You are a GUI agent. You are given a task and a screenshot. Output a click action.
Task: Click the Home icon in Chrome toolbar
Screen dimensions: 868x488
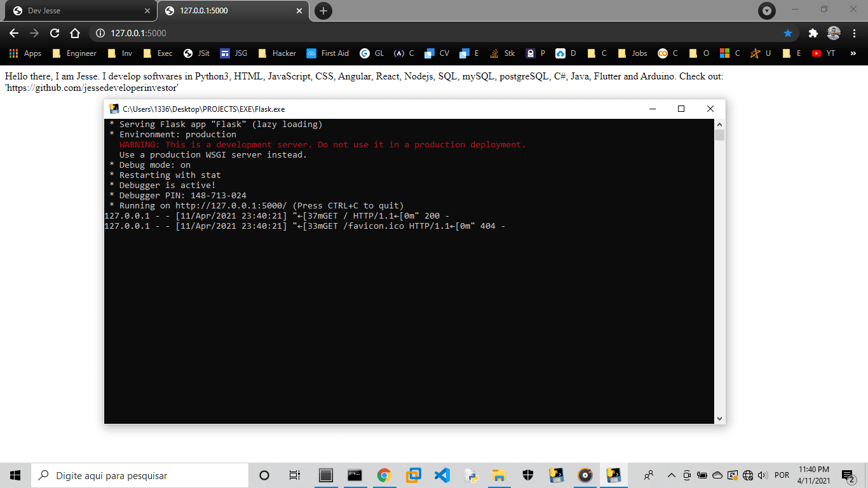click(x=75, y=33)
